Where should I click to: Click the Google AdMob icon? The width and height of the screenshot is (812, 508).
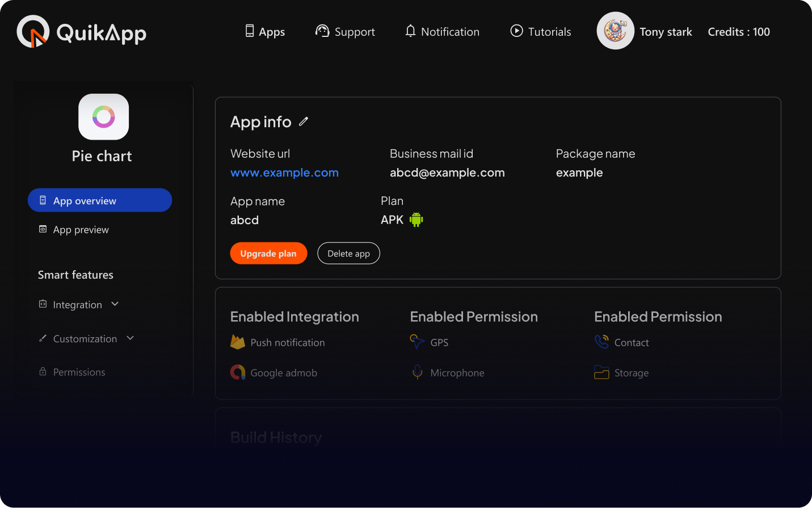point(238,372)
